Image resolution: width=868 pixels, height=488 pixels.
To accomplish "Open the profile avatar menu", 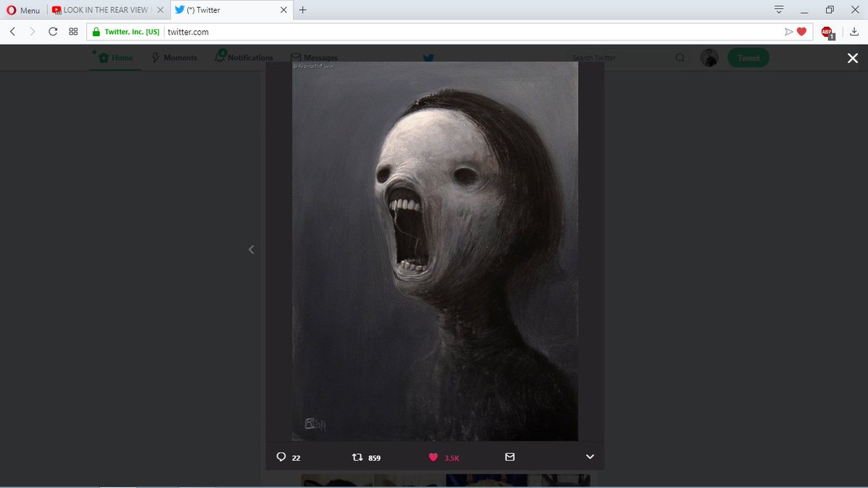I will click(x=710, y=58).
